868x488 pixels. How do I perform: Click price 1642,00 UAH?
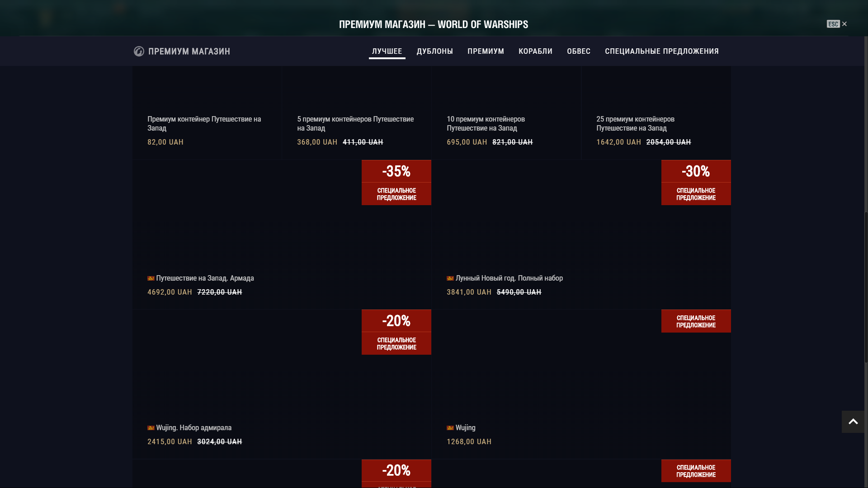pos(619,142)
